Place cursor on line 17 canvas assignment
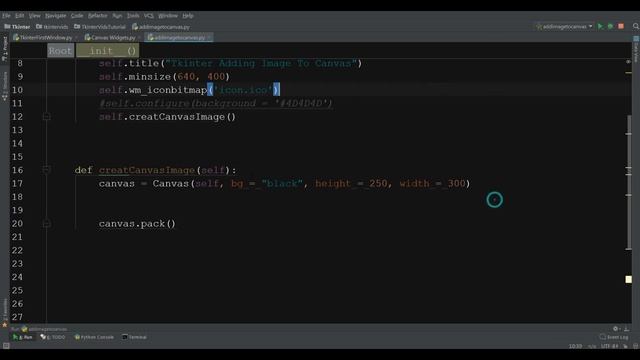 284,184
